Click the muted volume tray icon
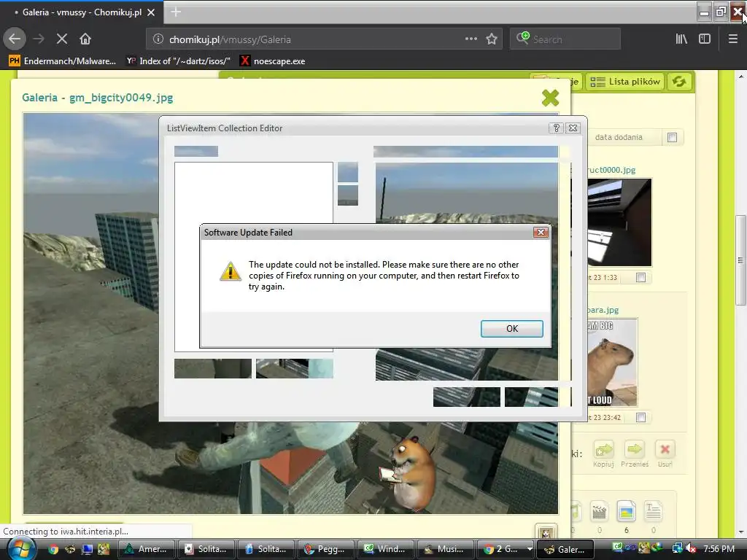The height and width of the screenshot is (560, 747). click(x=691, y=548)
